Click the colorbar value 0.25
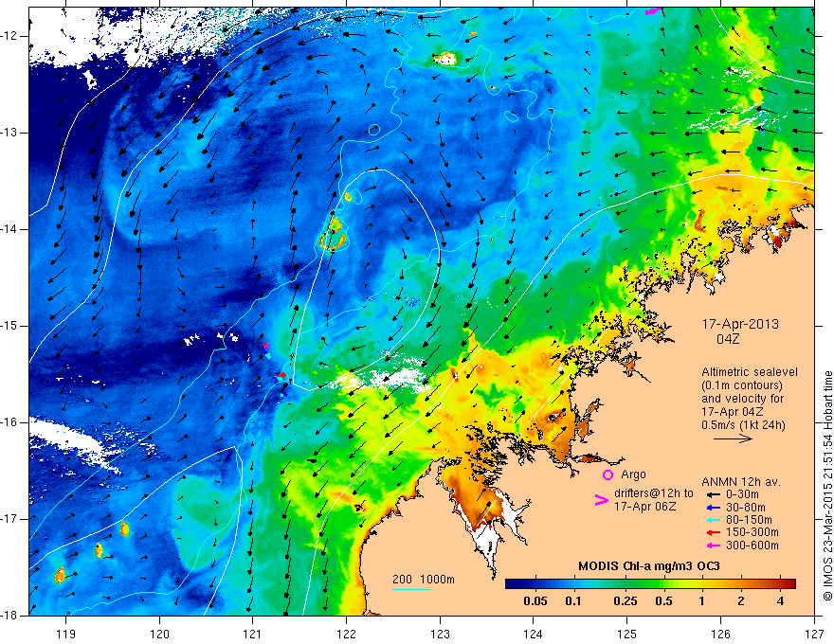The width and height of the screenshot is (834, 644). [625, 601]
